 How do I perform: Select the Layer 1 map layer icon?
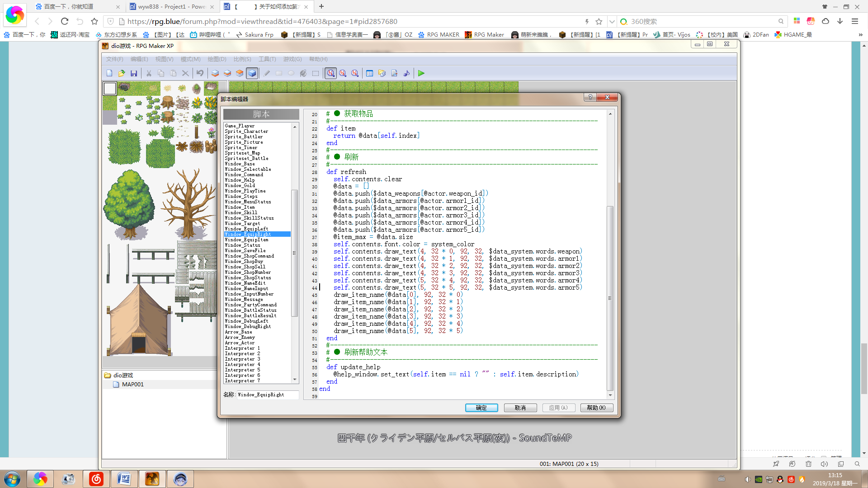215,73
